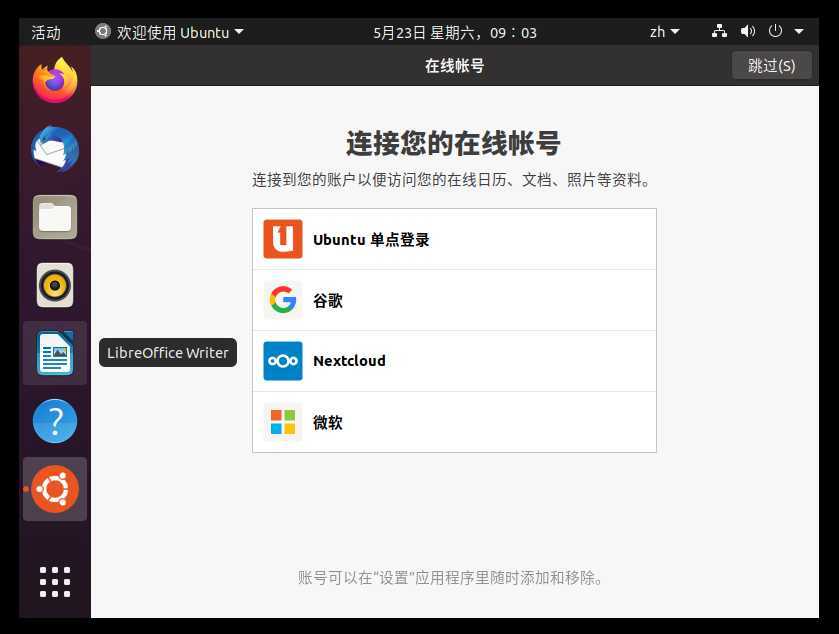Launch LibreOffice Writer from the dock

[x=55, y=353]
